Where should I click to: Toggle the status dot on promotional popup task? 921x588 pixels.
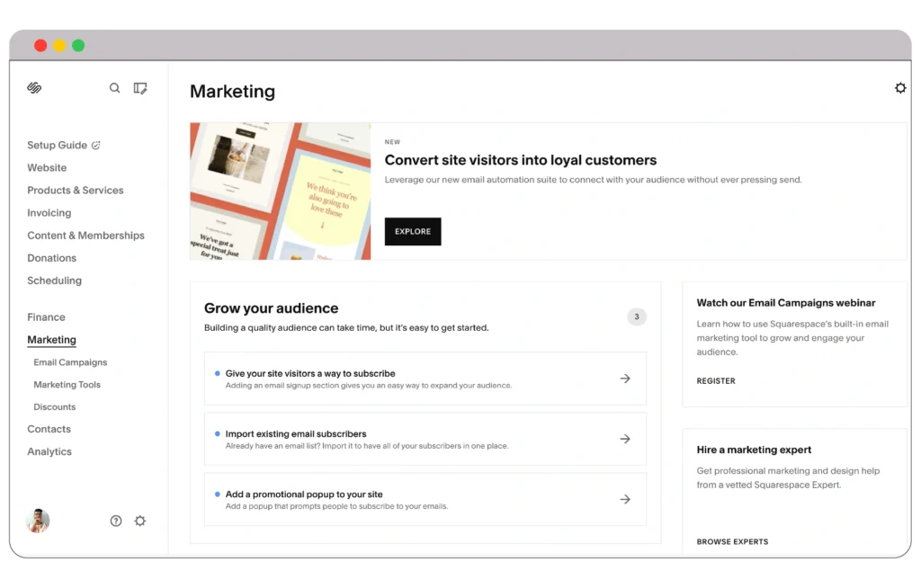coord(215,493)
